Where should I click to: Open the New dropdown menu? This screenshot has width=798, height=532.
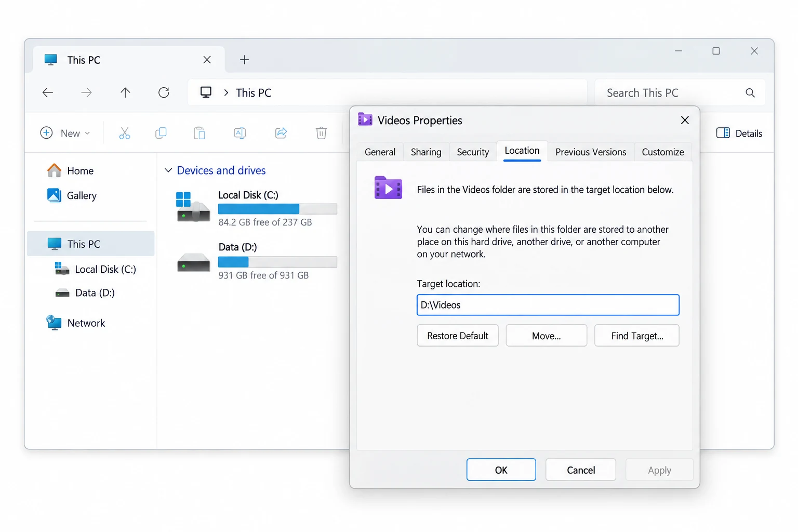(x=65, y=133)
